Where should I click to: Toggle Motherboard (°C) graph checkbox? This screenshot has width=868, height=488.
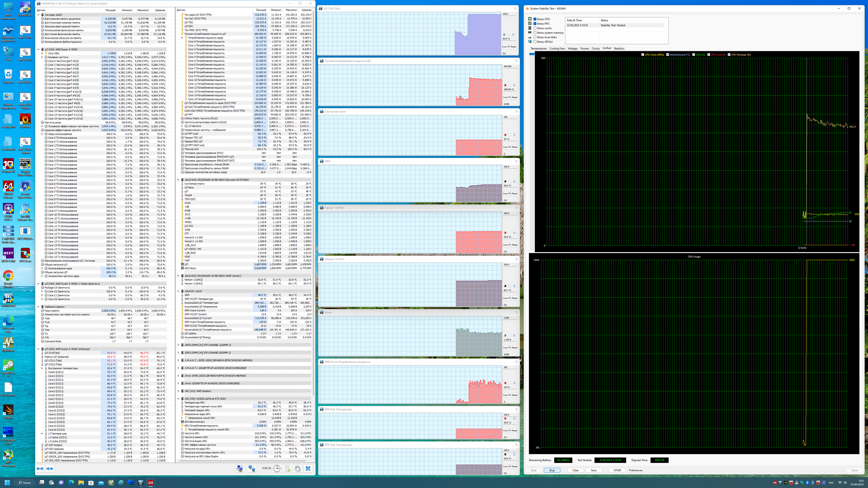click(667, 55)
